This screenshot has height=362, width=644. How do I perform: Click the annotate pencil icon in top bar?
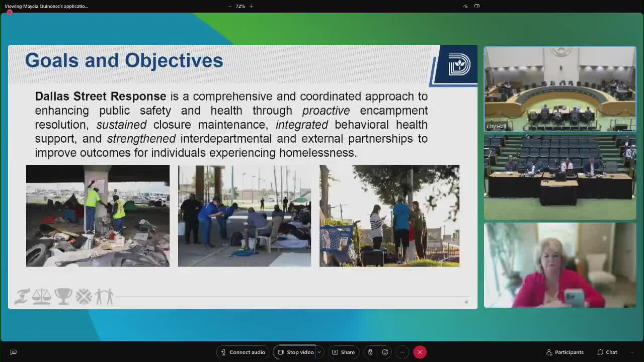click(x=465, y=6)
